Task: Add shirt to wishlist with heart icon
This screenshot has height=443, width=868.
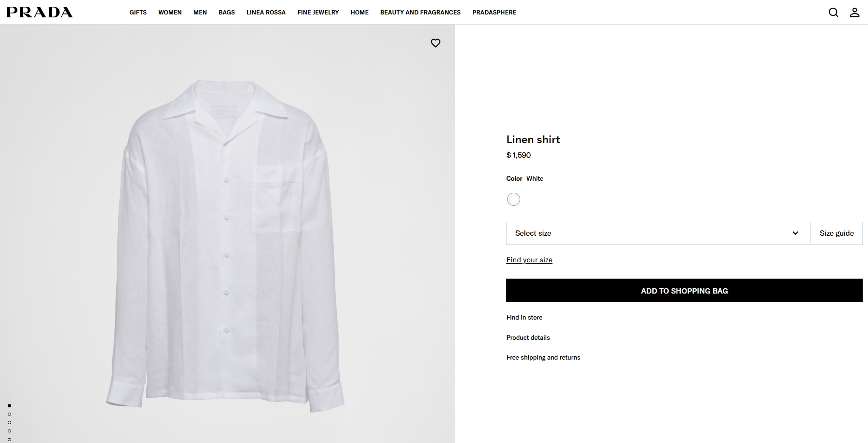Action: [435, 43]
